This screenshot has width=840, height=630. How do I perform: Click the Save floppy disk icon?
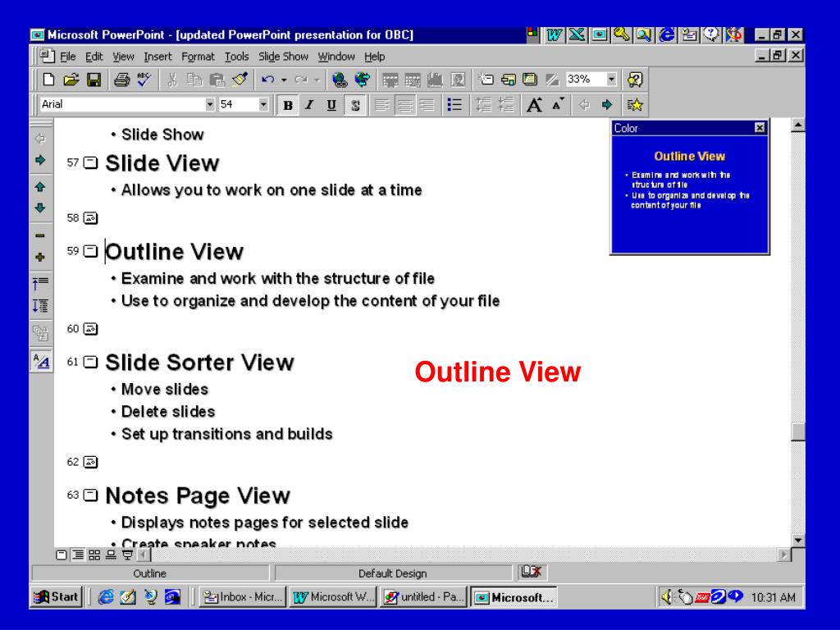pos(94,80)
